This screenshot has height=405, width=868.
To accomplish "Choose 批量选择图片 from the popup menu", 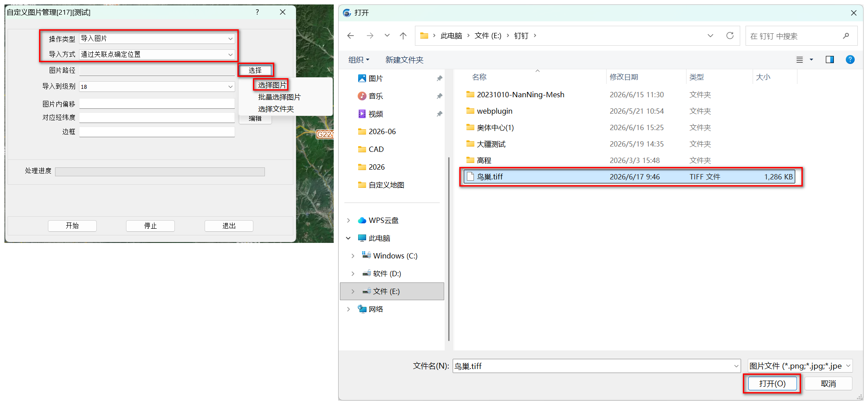I will tap(279, 97).
